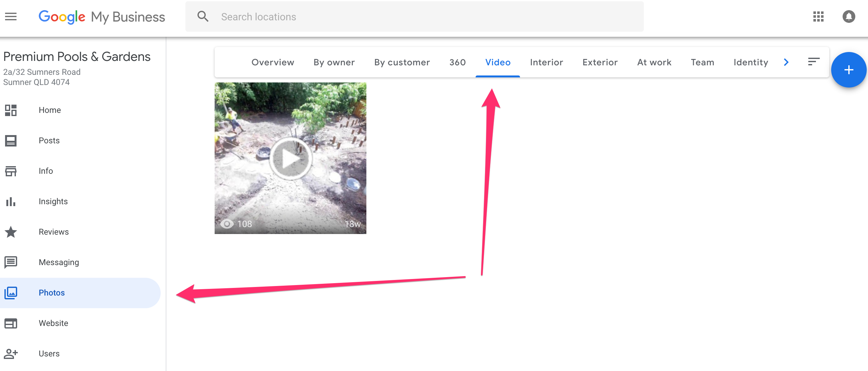Screen dimensions: 868x371
Task: Select the Interior tab
Action: pos(546,62)
